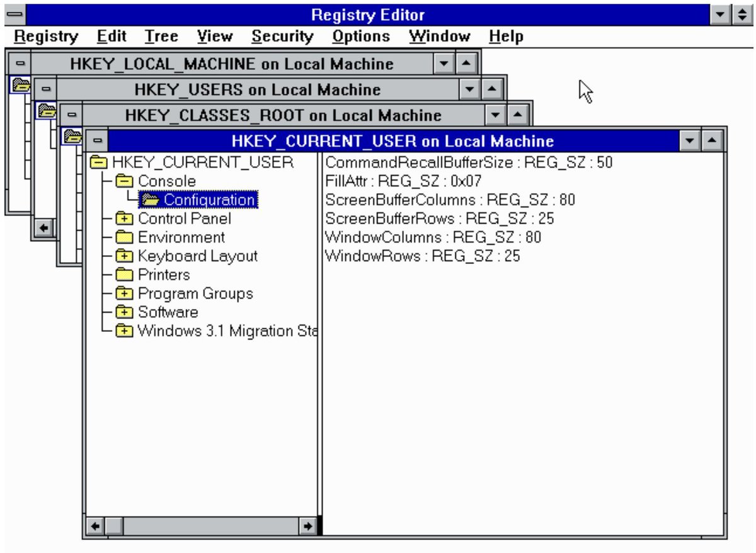This screenshot has width=756, height=553.
Task: Click the open Configuration folder icon
Action: click(x=150, y=200)
